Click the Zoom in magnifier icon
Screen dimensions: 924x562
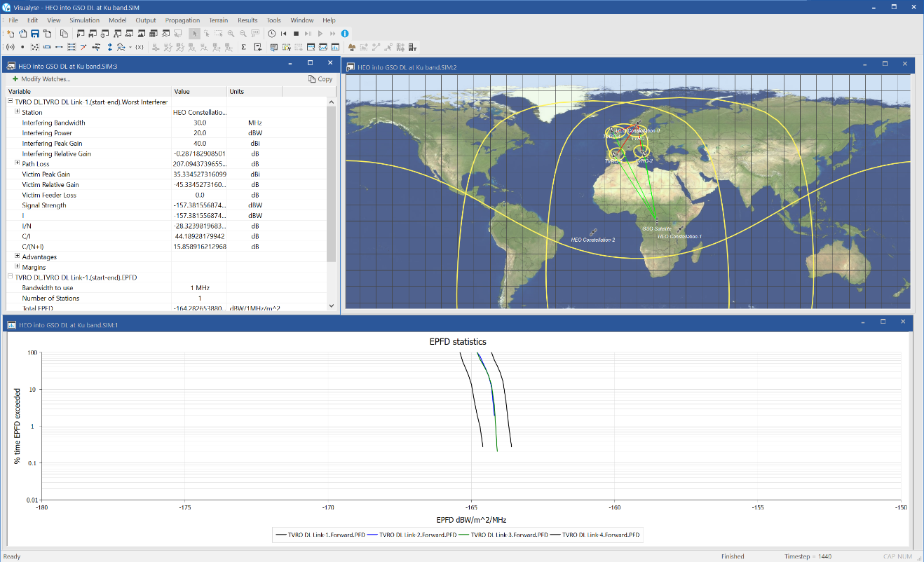coord(231,34)
